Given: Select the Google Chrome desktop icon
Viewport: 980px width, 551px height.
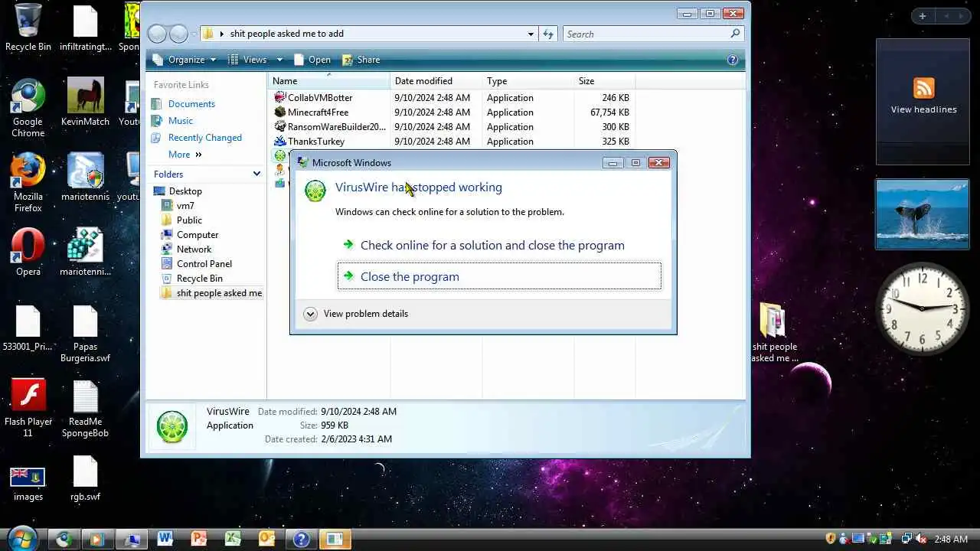Looking at the screenshot, I should [x=28, y=109].
